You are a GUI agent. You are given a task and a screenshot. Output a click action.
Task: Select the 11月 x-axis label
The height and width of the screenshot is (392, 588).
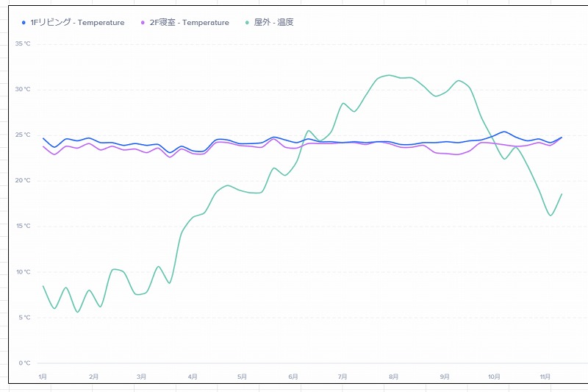545,377
